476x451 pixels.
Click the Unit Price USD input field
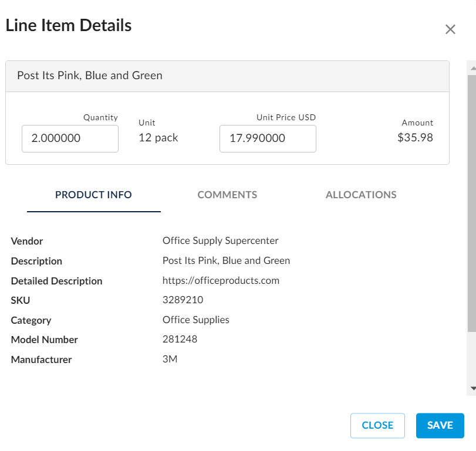(268, 138)
